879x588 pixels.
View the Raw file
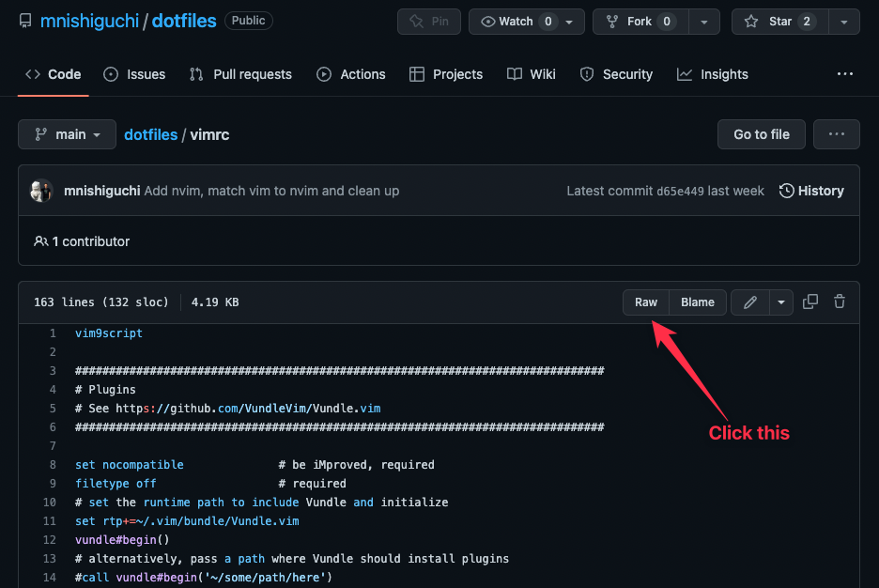click(x=645, y=302)
